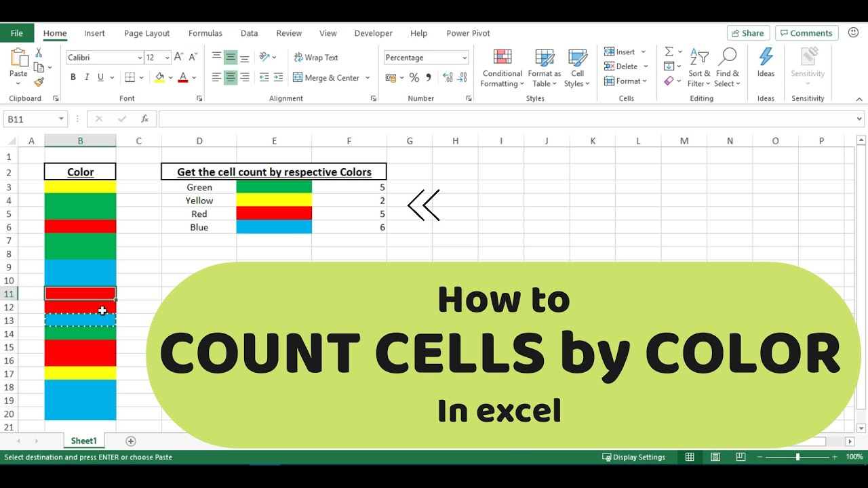
Task: Decrease decimal places
Action: click(x=463, y=78)
